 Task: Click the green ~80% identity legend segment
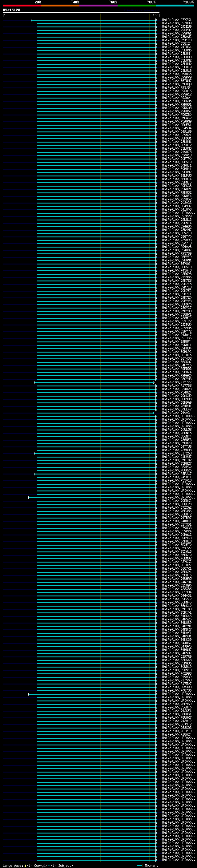137,6
